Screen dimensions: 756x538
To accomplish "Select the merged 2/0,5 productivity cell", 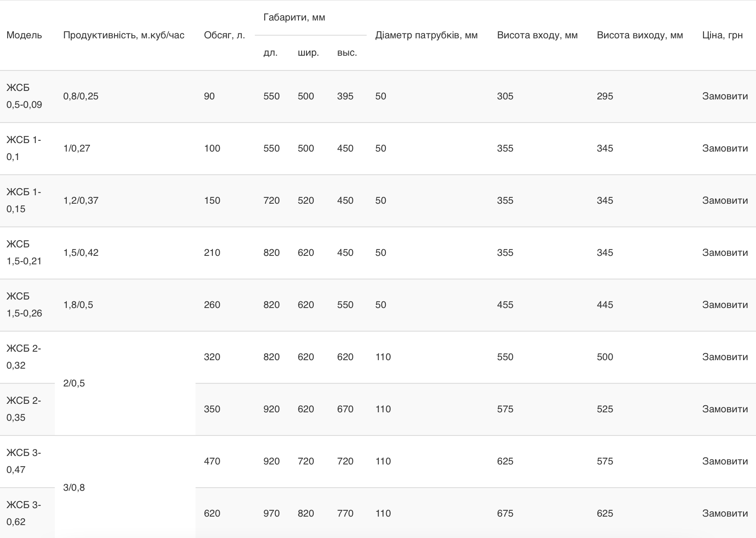I will tap(74, 383).
